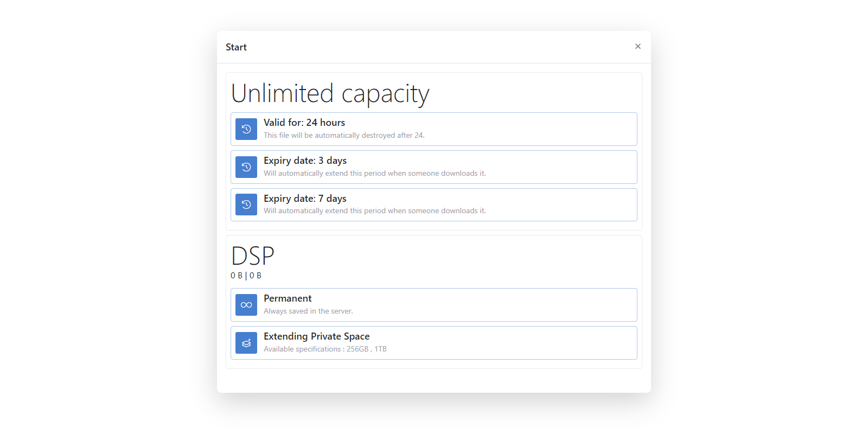Click the infinity icon for Permanent storage
This screenshot has width=868, height=434.
(246, 305)
